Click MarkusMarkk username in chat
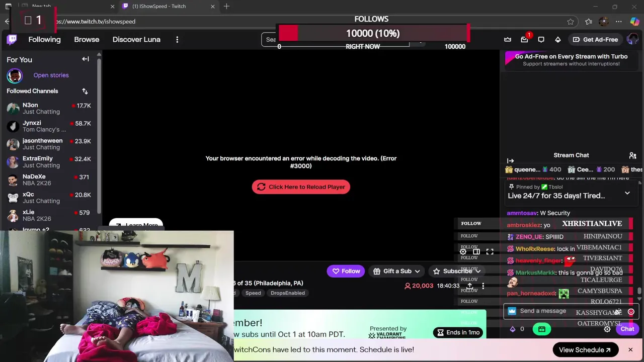The image size is (644, 362). point(535,273)
